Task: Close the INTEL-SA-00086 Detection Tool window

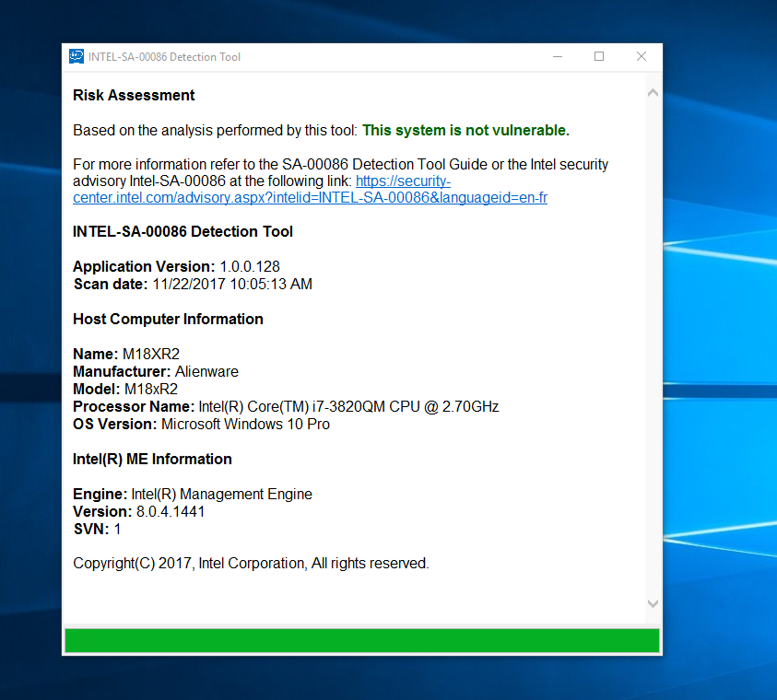Action: [x=642, y=56]
